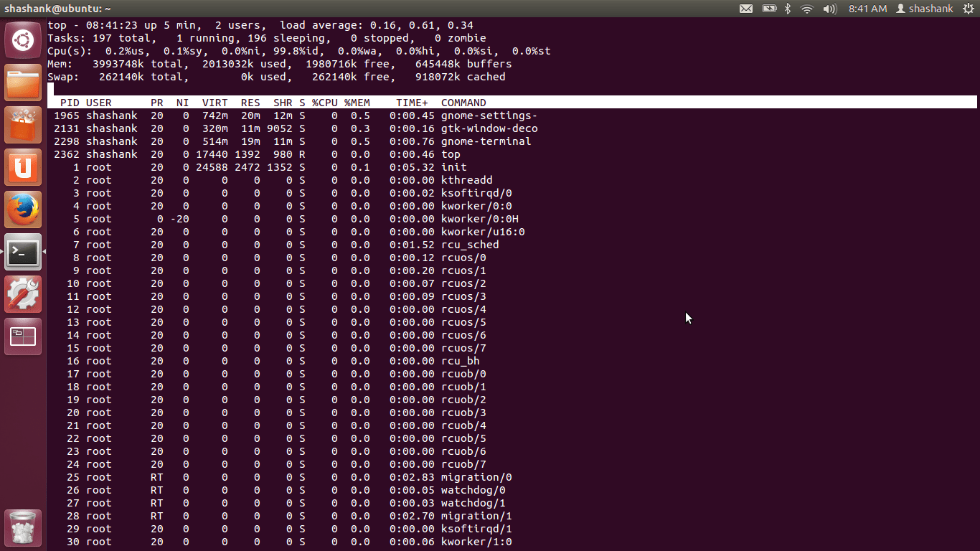Open System Settings from the launcher

pos(23,294)
